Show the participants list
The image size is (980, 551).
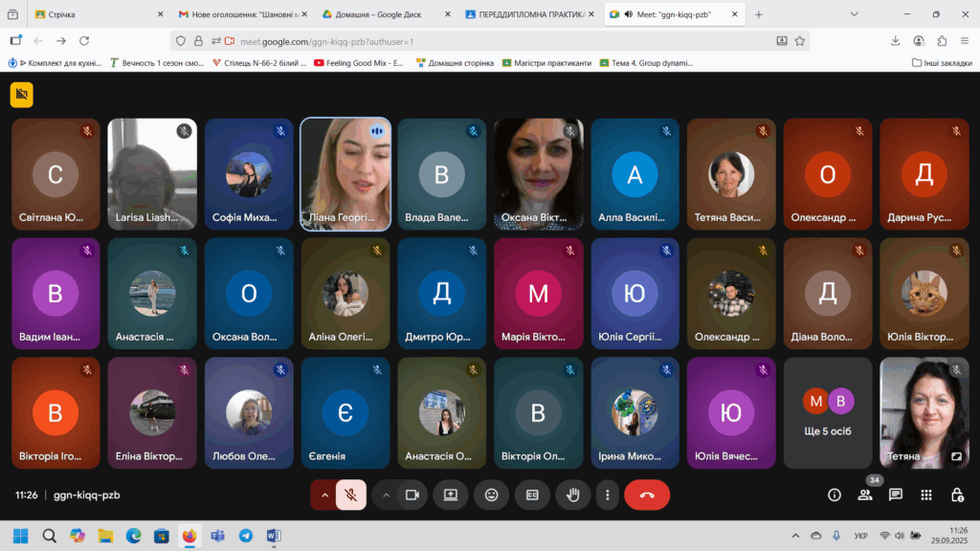[x=865, y=495]
